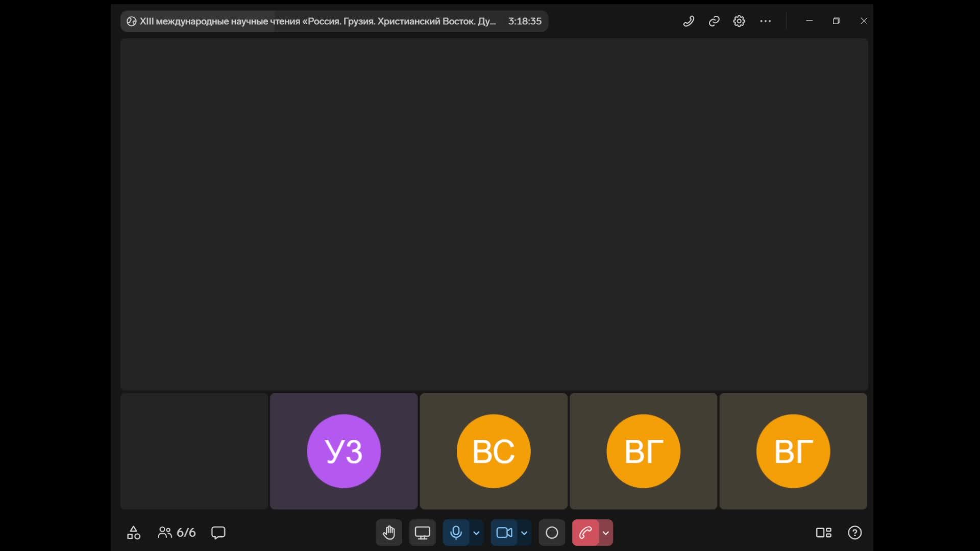Open the participants list showing 6/6
The width and height of the screenshot is (980, 551).
point(177,533)
